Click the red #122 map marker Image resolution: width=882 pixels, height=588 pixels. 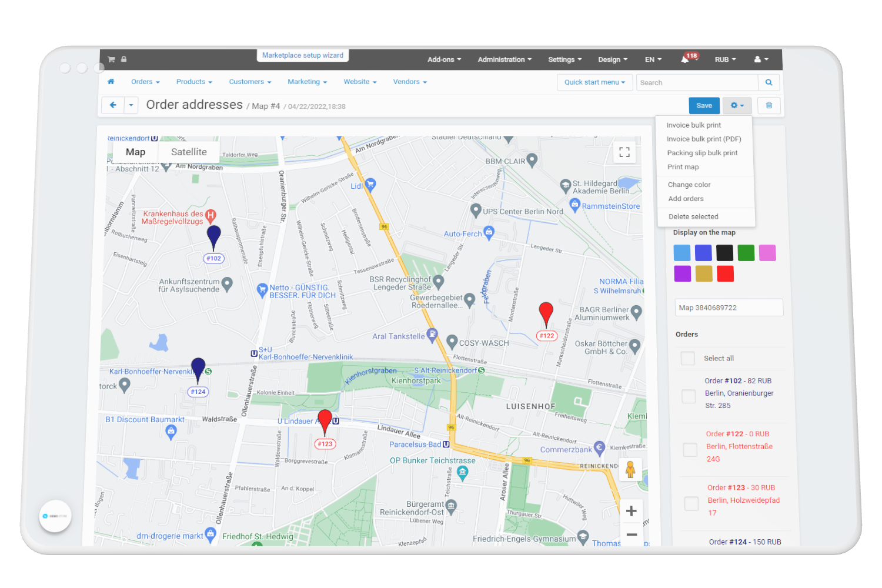[x=546, y=314]
